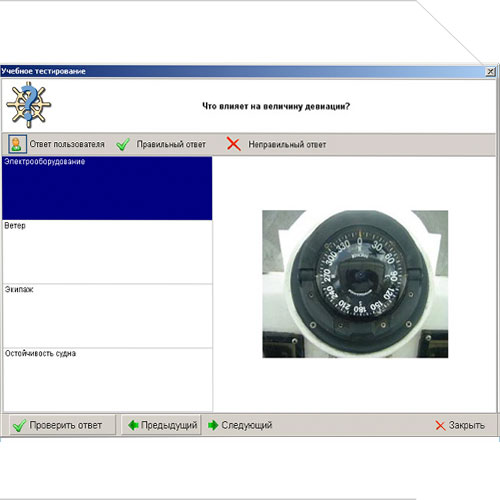Go to next question with Следующий
The image size is (500, 500).
tap(240, 425)
